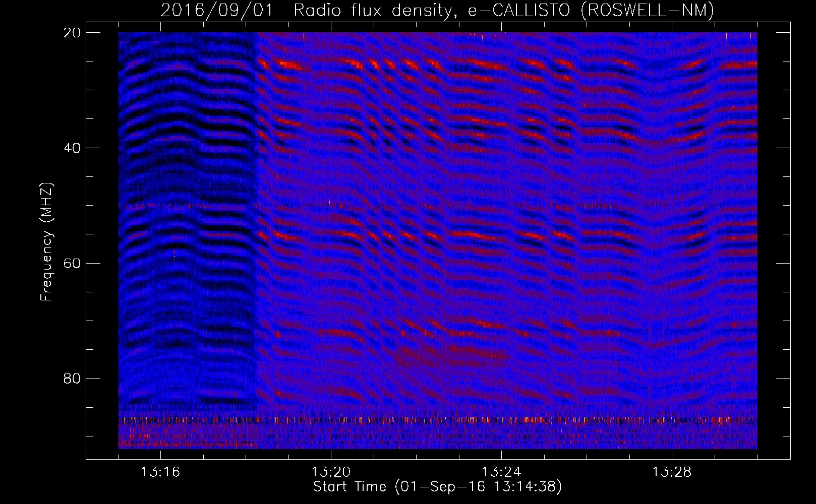
Task: Click the '13:28' time tick label
Action: (x=672, y=472)
